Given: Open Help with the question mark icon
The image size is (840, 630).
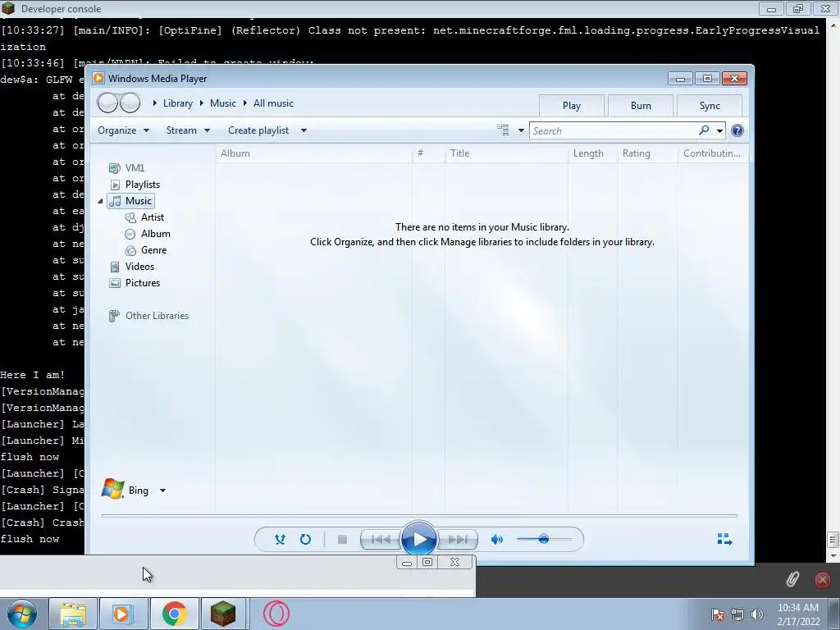Looking at the screenshot, I should pyautogui.click(x=737, y=130).
